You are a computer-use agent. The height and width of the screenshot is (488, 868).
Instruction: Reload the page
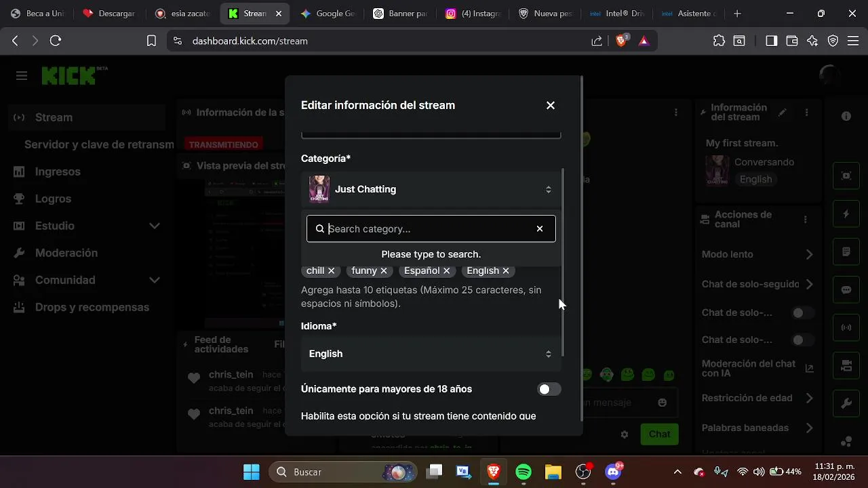pos(56,41)
